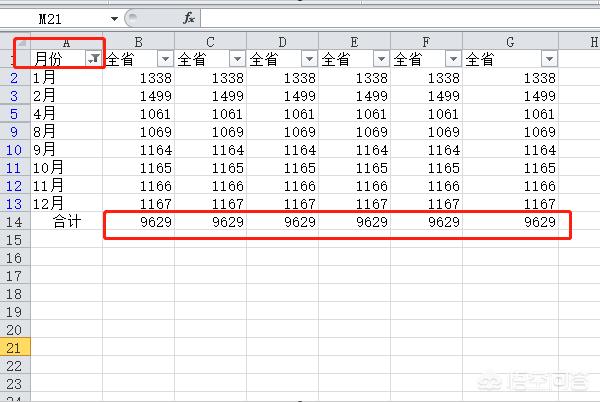Open filter dropdown in column B header cell
This screenshot has width=600, height=402.
(x=165, y=60)
